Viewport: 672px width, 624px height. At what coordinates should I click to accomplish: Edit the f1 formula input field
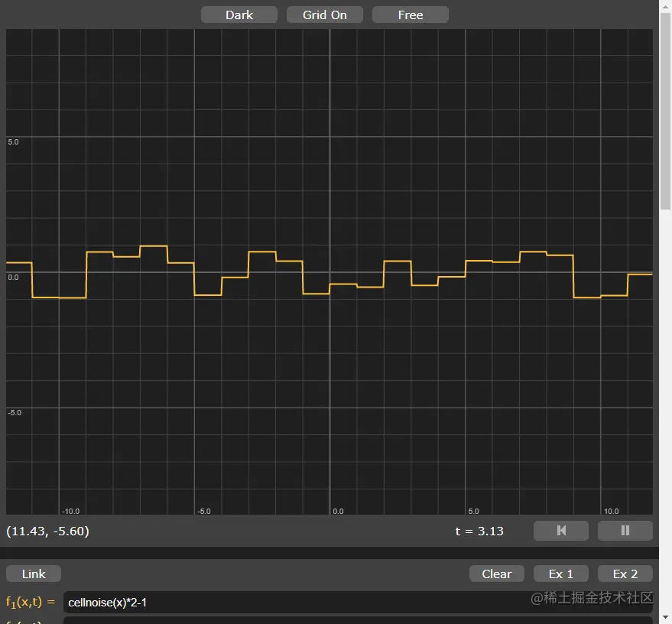tap(358, 602)
